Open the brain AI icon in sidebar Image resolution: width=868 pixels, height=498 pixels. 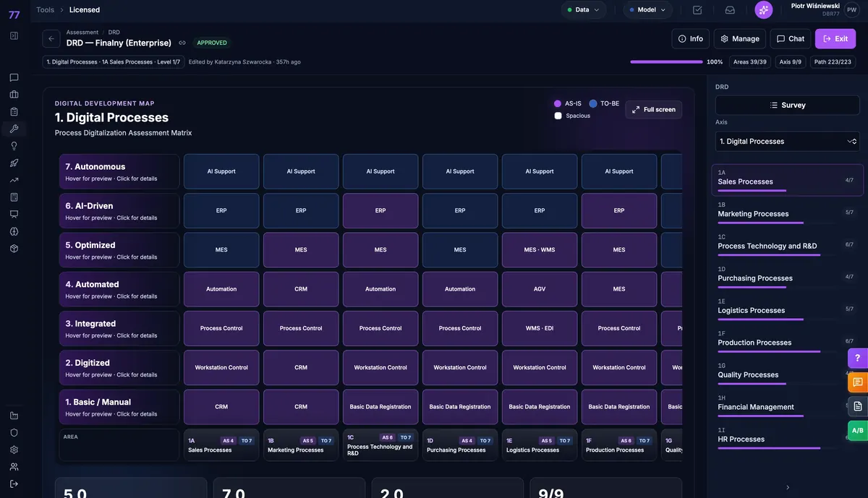14,231
